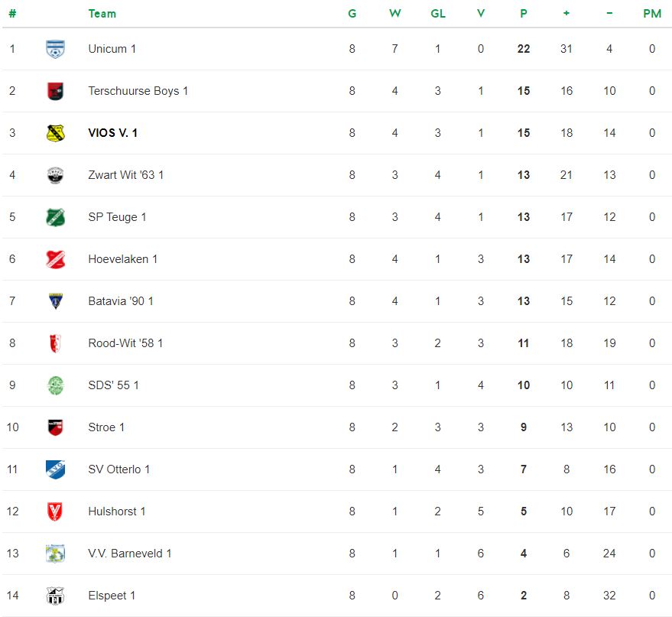This screenshot has width=672, height=617.
Task: Click the SV Otterlo 1 blue logo
Action: click(55, 469)
